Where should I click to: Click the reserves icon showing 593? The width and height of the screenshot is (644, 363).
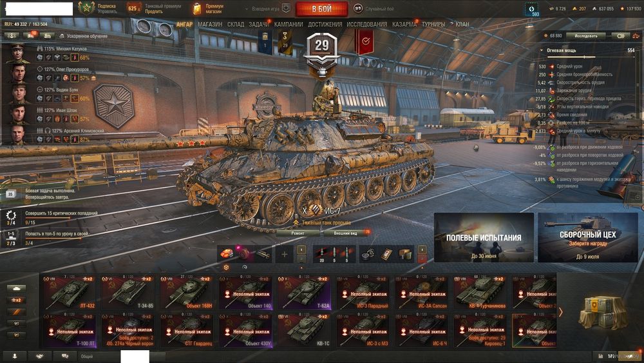pos(533,9)
